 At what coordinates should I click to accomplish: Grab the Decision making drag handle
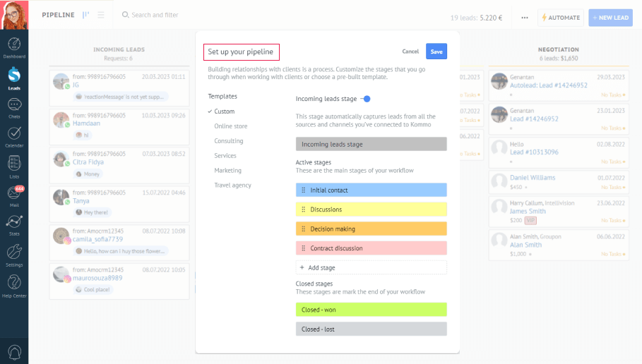coord(304,229)
